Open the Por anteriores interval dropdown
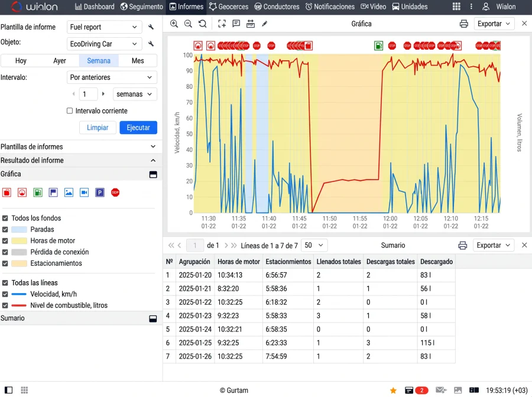 click(112, 77)
